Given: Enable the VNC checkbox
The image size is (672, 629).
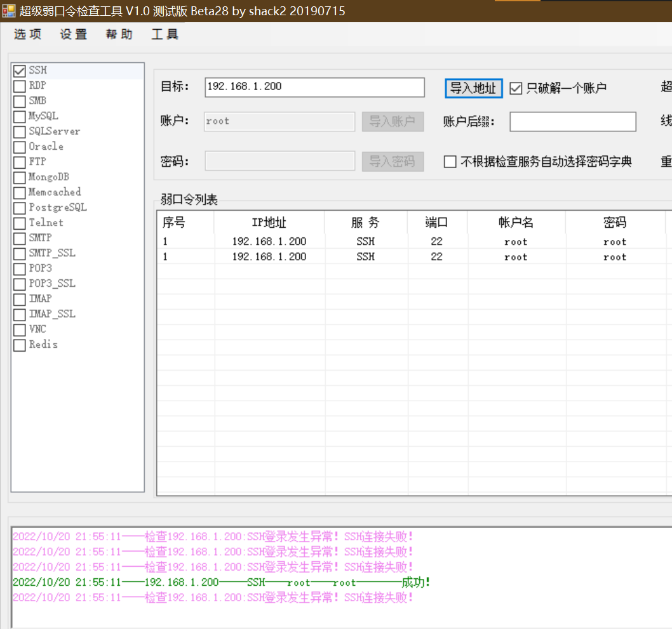Looking at the screenshot, I should pyautogui.click(x=20, y=329).
